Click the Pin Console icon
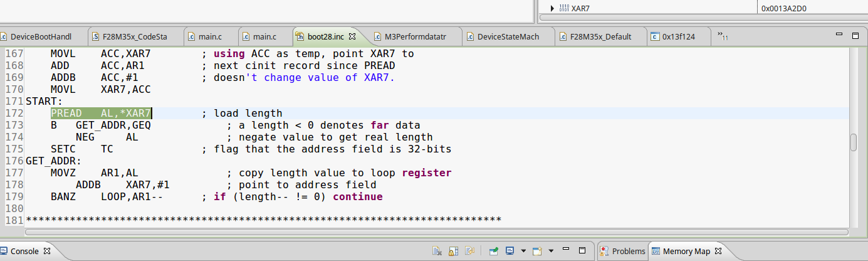 coord(494,251)
